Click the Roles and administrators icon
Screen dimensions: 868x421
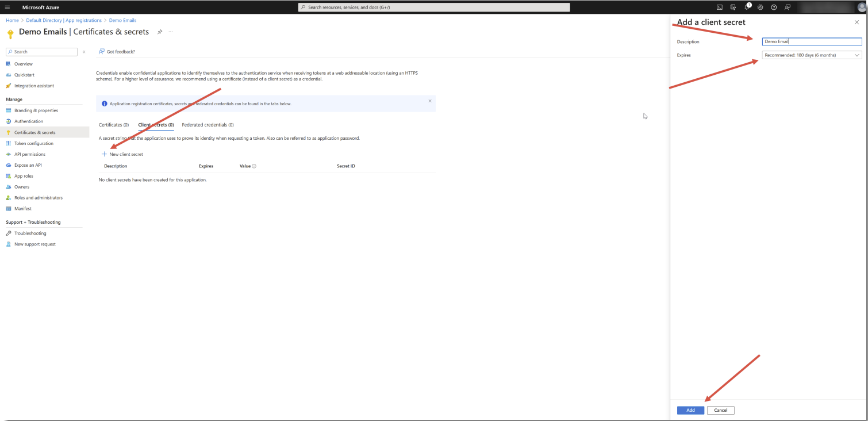(9, 198)
